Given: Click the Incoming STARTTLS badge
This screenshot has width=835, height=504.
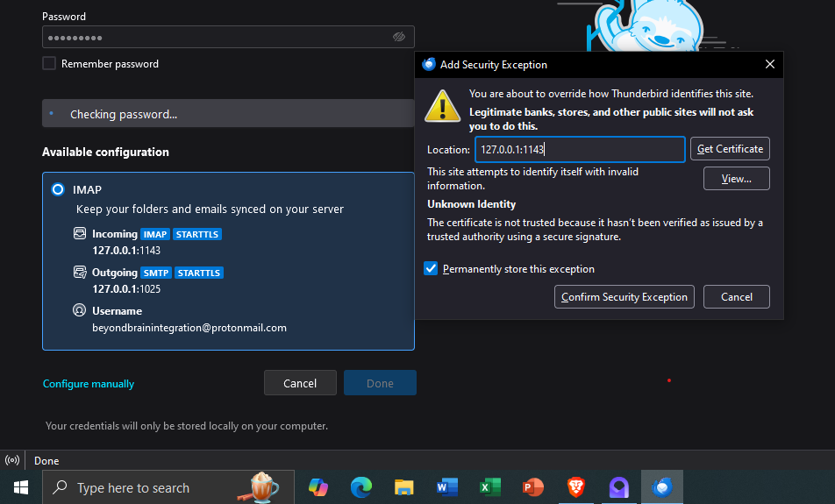Looking at the screenshot, I should coord(197,234).
